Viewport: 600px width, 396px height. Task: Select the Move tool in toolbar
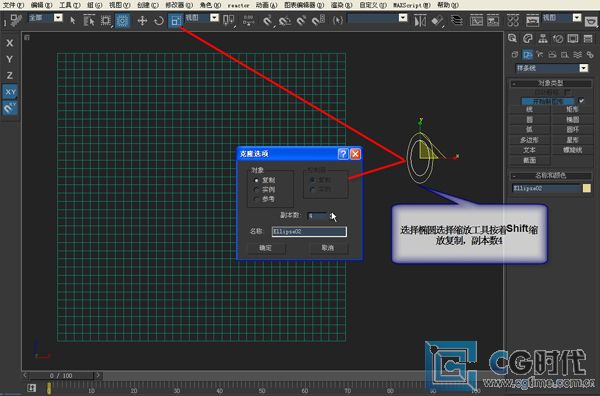point(142,20)
